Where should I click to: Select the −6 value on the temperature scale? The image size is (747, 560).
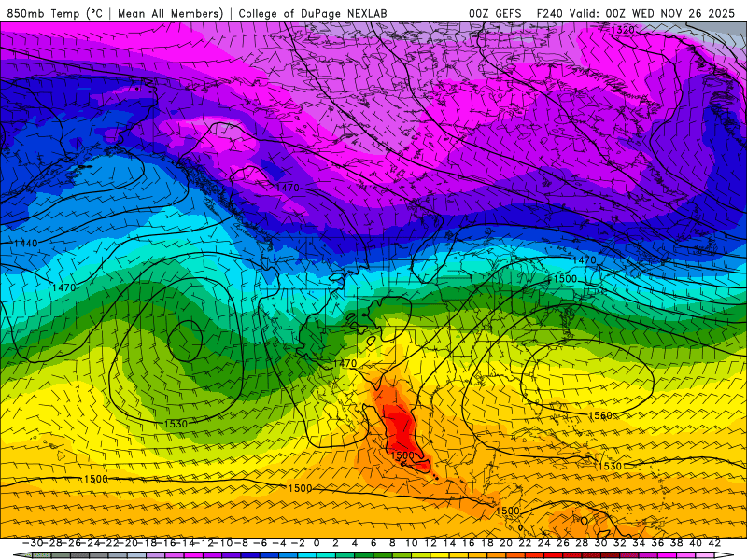click(261, 543)
